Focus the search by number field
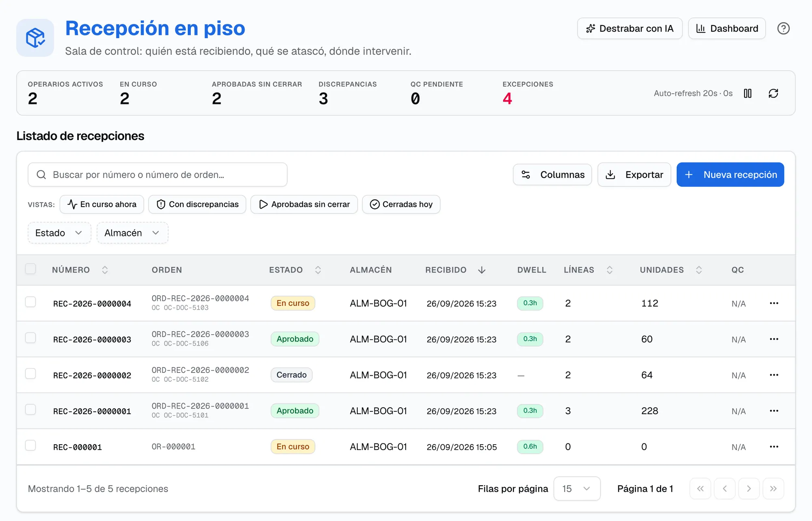 point(158,175)
